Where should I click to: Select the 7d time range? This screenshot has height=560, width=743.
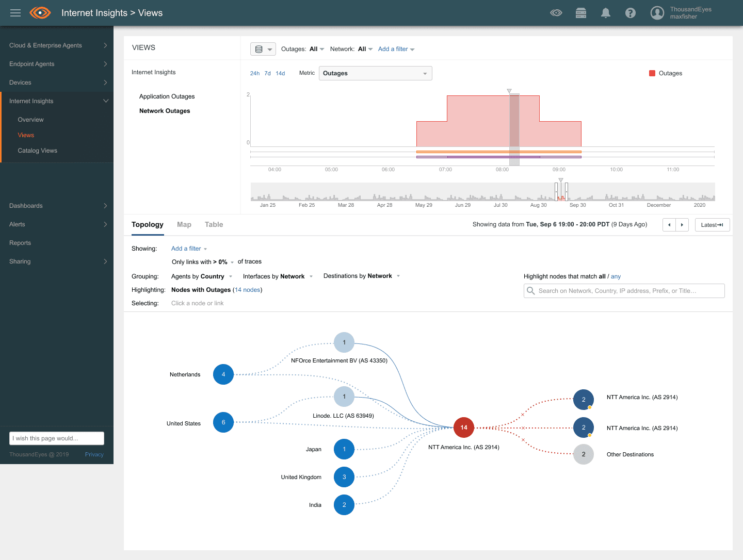point(267,73)
